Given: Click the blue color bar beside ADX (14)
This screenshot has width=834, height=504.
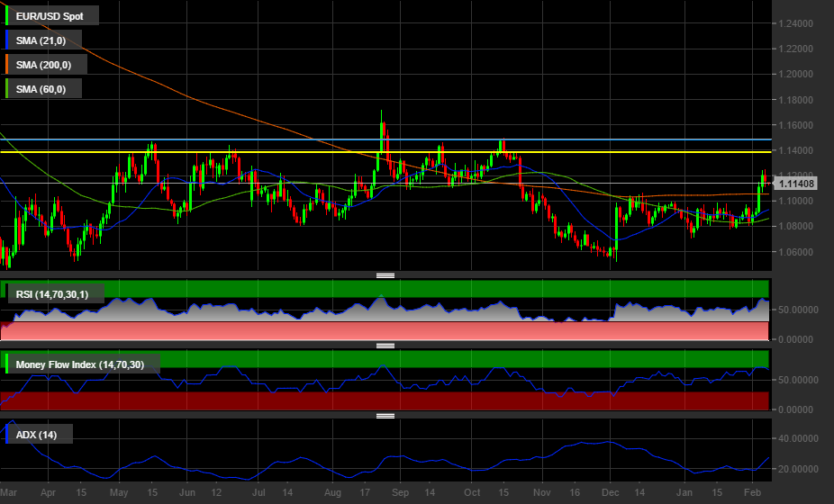Looking at the screenshot, I should click(x=8, y=435).
